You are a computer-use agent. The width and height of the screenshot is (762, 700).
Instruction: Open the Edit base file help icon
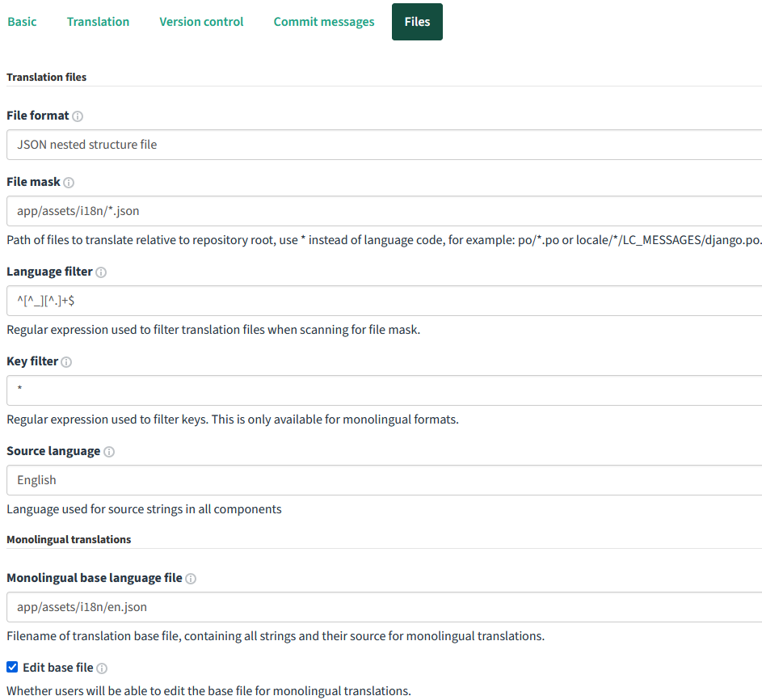pos(102,668)
